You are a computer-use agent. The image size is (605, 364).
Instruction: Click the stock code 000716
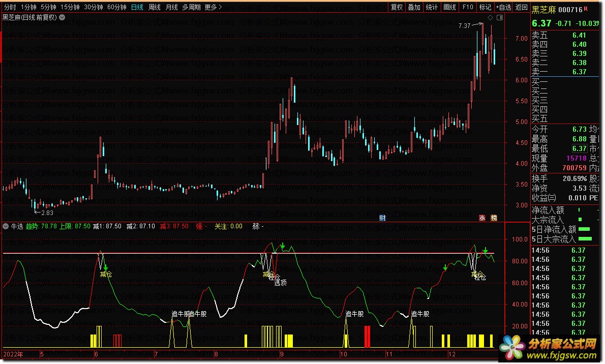coord(570,10)
